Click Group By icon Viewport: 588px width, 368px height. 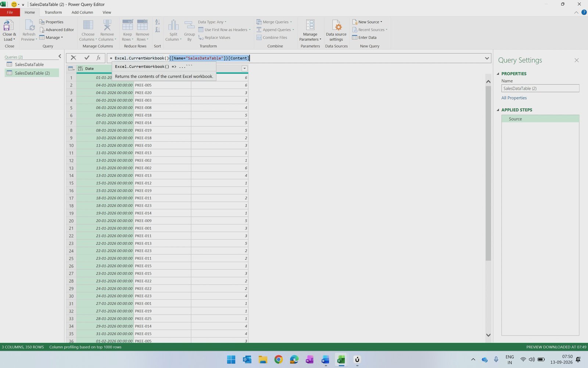tap(189, 25)
